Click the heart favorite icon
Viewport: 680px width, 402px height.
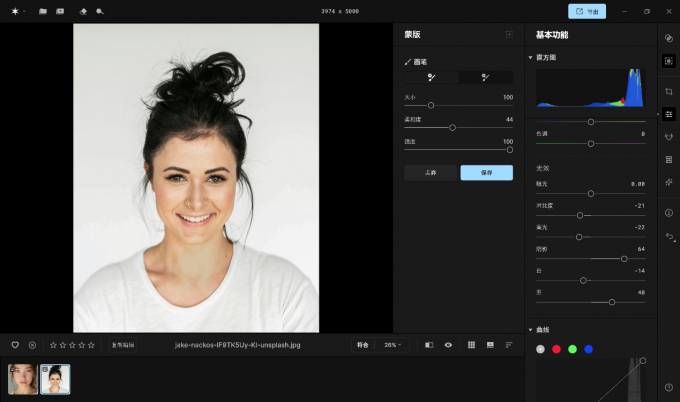coord(15,345)
